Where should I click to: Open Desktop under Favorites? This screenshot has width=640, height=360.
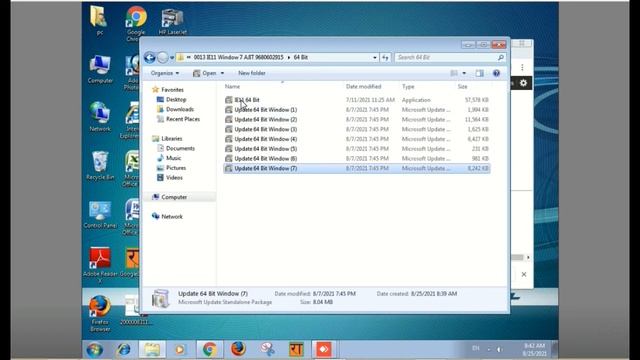(x=176, y=100)
